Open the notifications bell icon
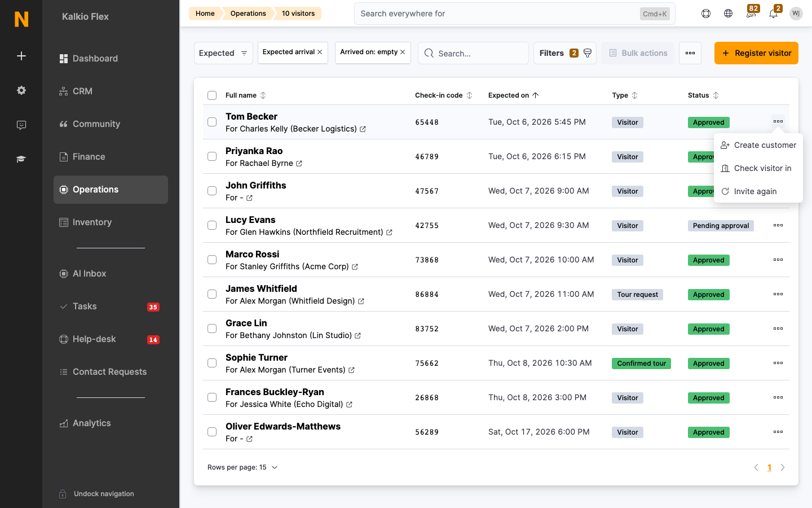 coord(774,14)
